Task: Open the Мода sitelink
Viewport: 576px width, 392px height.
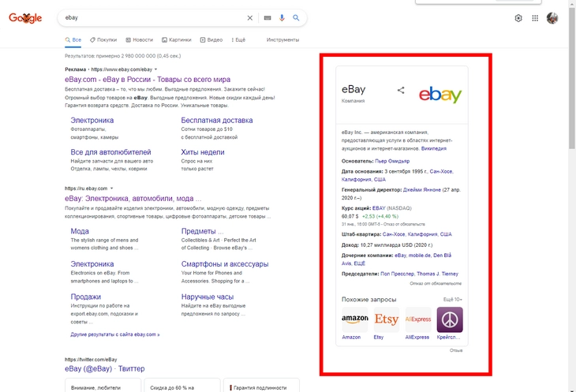Action: click(80, 231)
